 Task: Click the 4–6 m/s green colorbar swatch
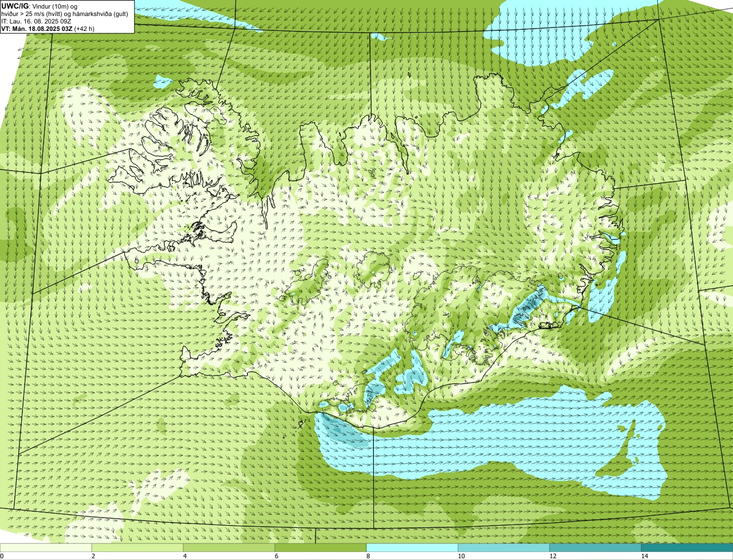coord(229,547)
